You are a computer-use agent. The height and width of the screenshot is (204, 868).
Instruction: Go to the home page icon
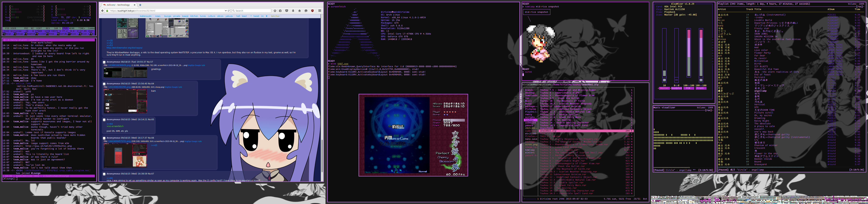pyautogui.click(x=300, y=11)
